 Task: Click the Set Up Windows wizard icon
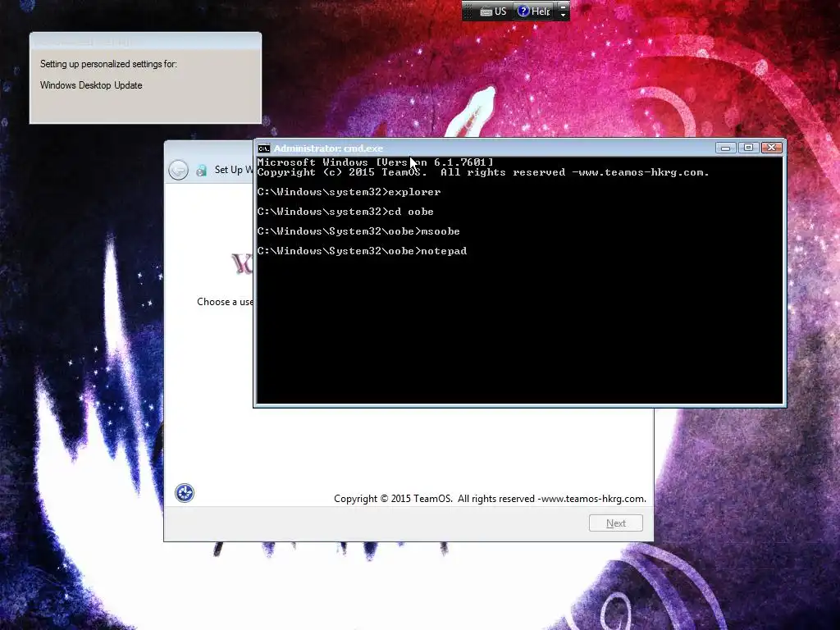(202, 171)
